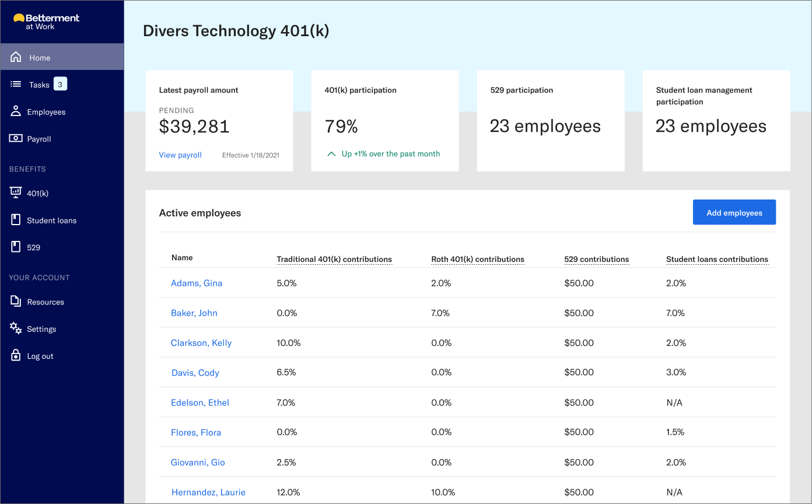812x504 pixels.
Task: Click the 401(k) presentation icon
Action: tap(16, 192)
